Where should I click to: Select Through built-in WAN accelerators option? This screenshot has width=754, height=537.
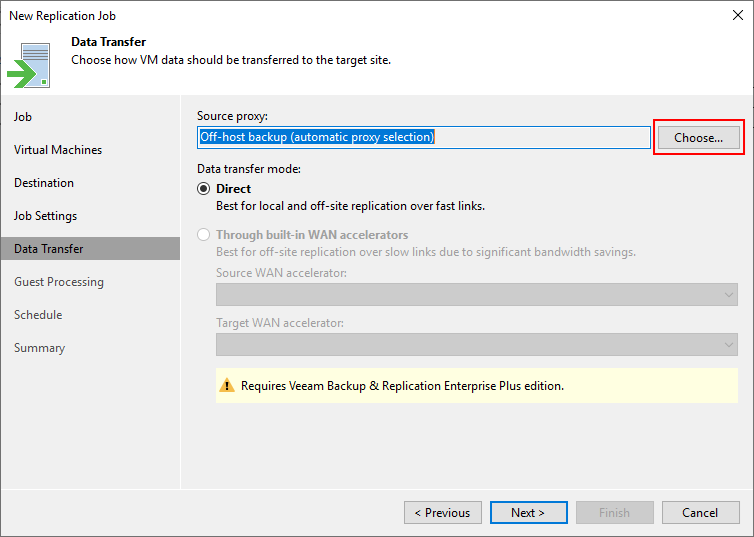204,235
